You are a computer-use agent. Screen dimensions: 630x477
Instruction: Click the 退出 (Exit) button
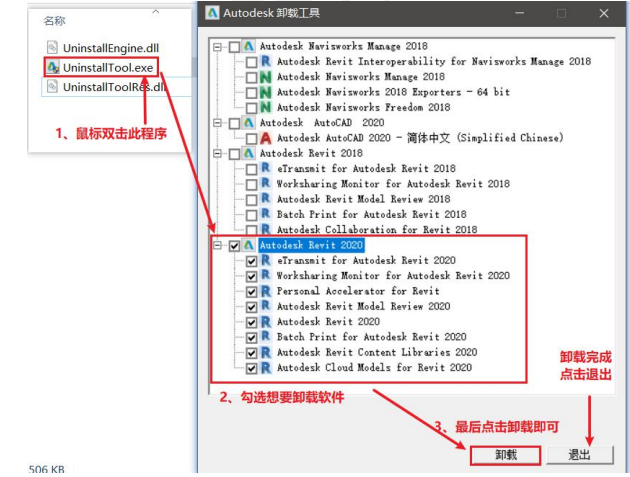point(579,455)
